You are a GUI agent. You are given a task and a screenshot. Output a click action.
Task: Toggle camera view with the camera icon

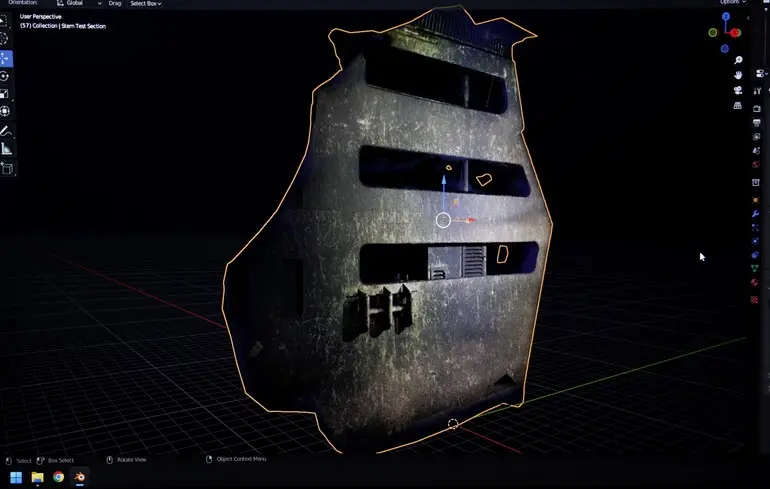pyautogui.click(x=737, y=90)
